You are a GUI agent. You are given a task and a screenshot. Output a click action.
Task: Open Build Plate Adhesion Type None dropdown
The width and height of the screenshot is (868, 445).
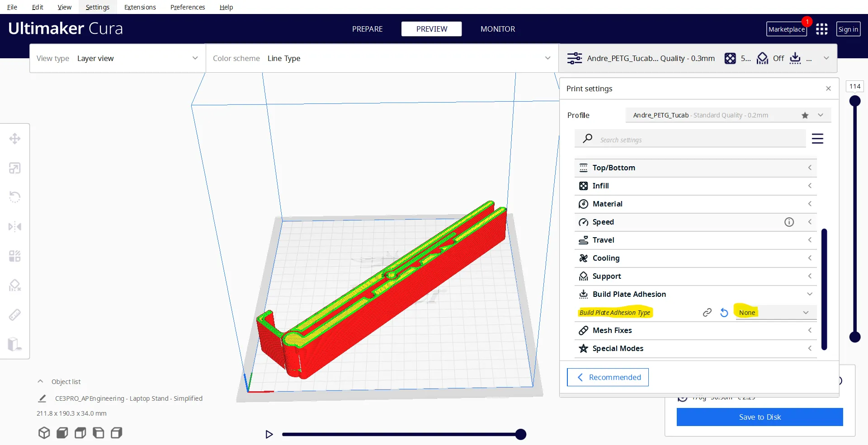[774, 313]
